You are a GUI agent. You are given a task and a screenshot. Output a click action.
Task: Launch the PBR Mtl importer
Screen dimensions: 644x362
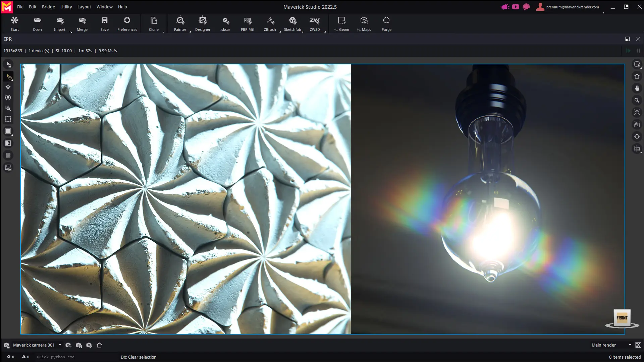[247, 23]
